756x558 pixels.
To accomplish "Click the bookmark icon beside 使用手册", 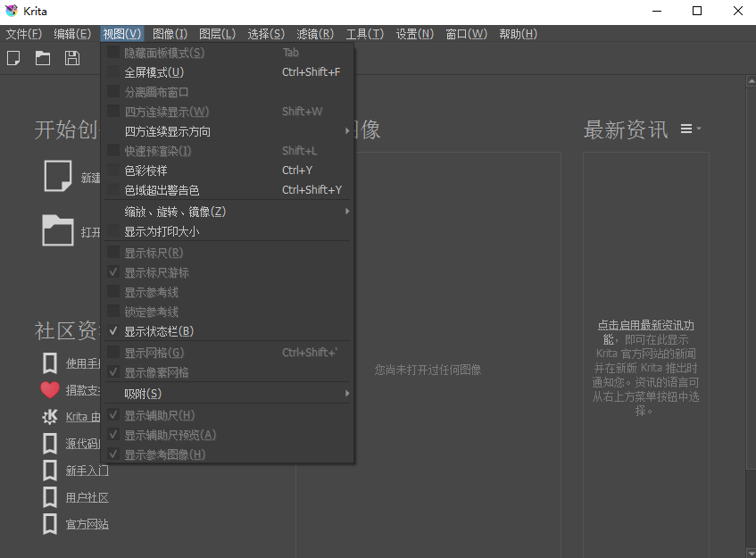I will point(50,363).
